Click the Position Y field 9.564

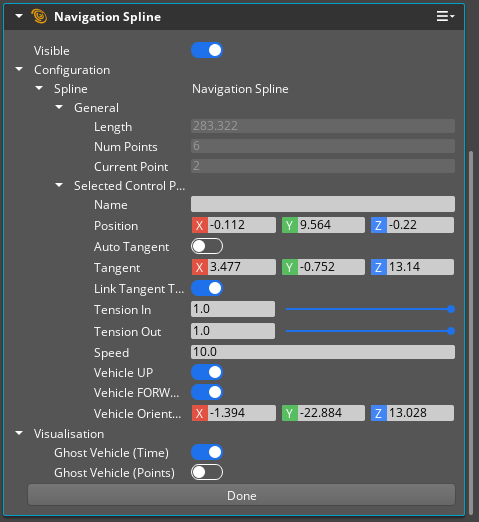coord(331,225)
